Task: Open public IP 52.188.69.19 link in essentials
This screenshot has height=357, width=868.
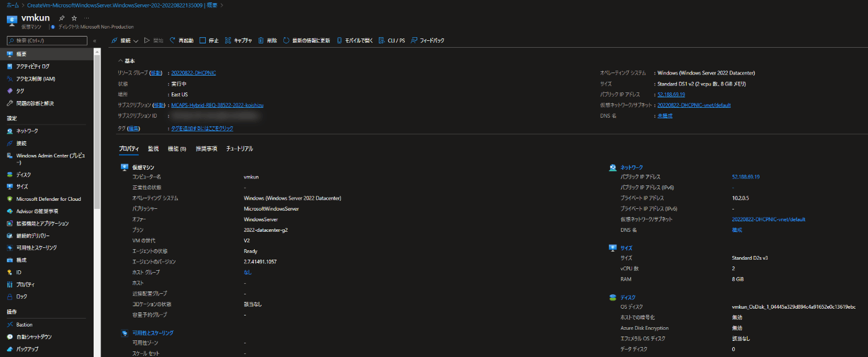Action: point(671,94)
